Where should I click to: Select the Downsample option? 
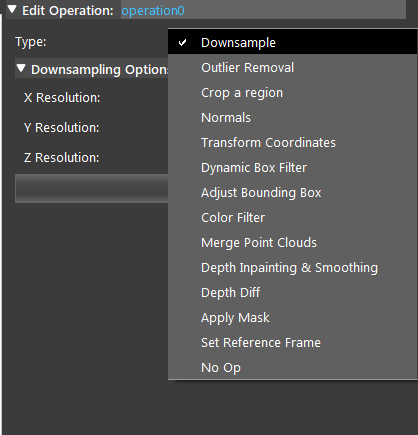pyautogui.click(x=292, y=42)
